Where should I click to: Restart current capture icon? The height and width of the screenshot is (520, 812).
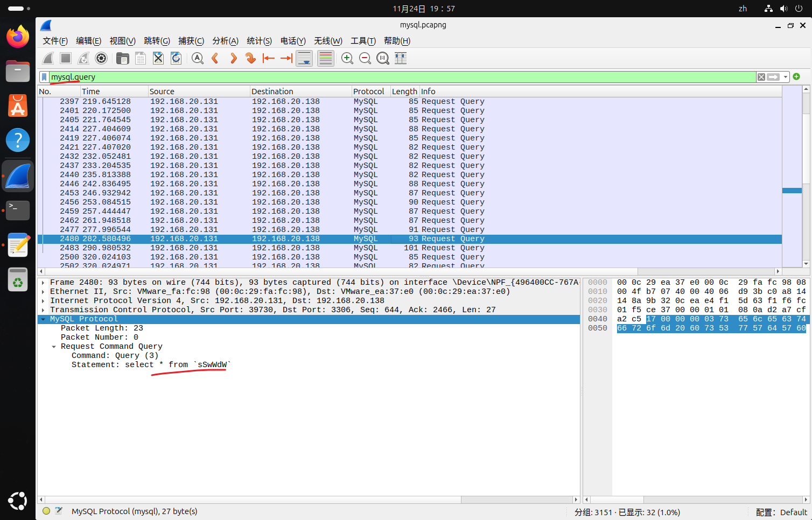click(83, 58)
